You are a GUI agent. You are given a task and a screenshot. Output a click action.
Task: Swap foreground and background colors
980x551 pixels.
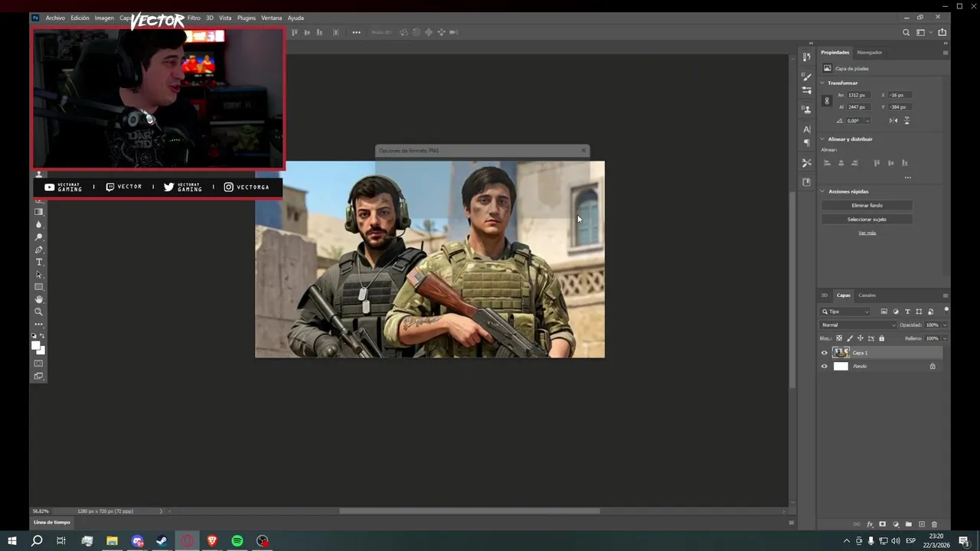click(x=42, y=336)
